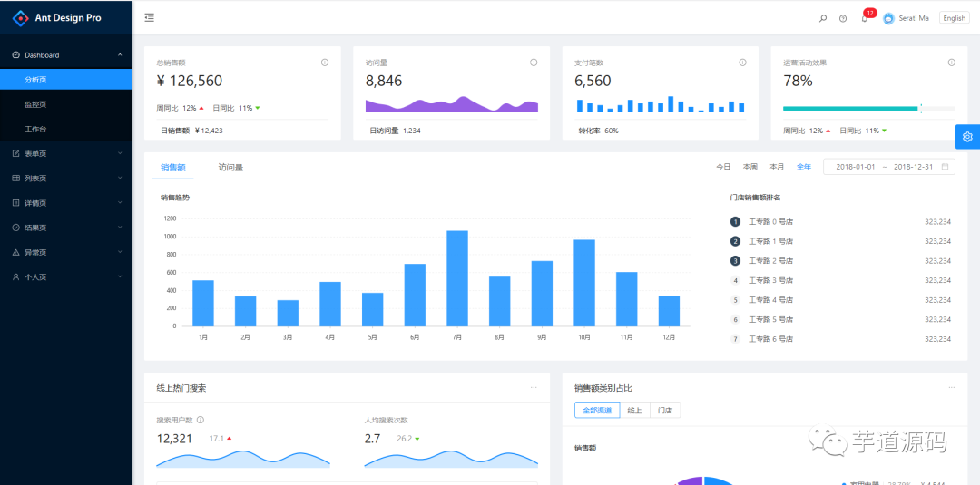The height and width of the screenshot is (485, 980).
Task: Expand the 个人页 submenu
Action: 120,276
